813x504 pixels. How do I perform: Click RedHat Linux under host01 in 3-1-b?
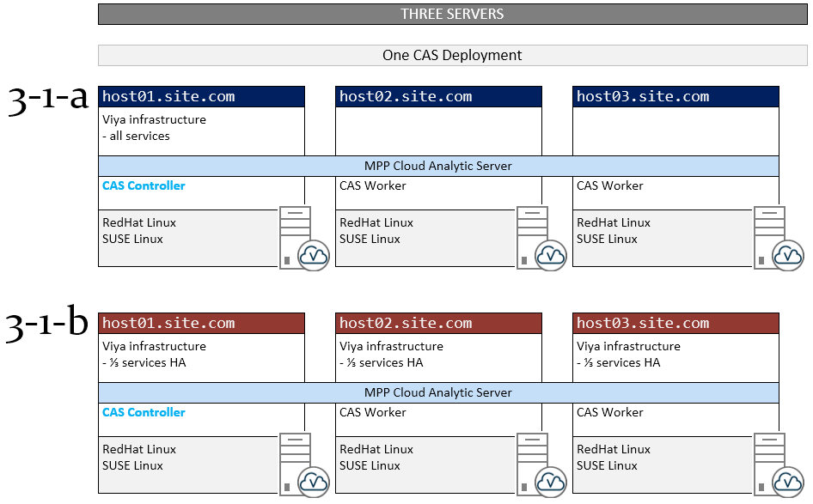pos(139,450)
